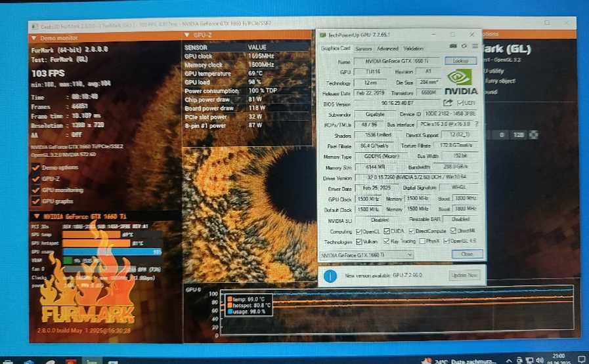
Task: Switch to the Graphics Card tab
Action: (336, 49)
